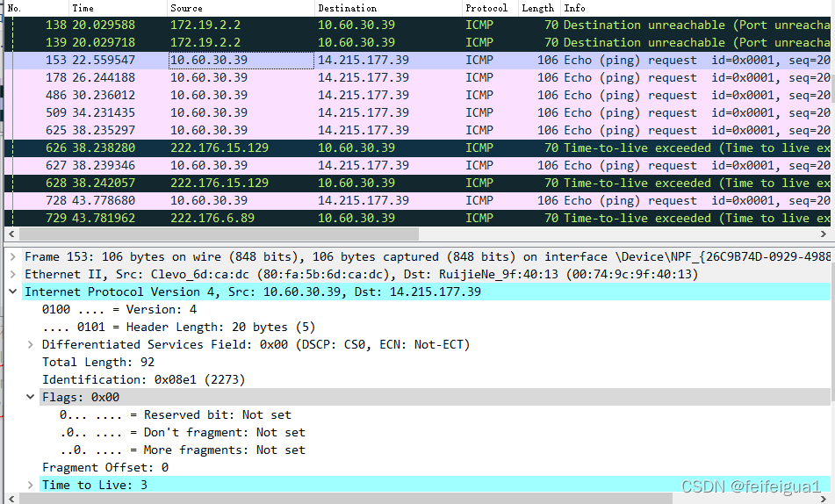
Task: Select packet 625 row
Action: click(418, 131)
